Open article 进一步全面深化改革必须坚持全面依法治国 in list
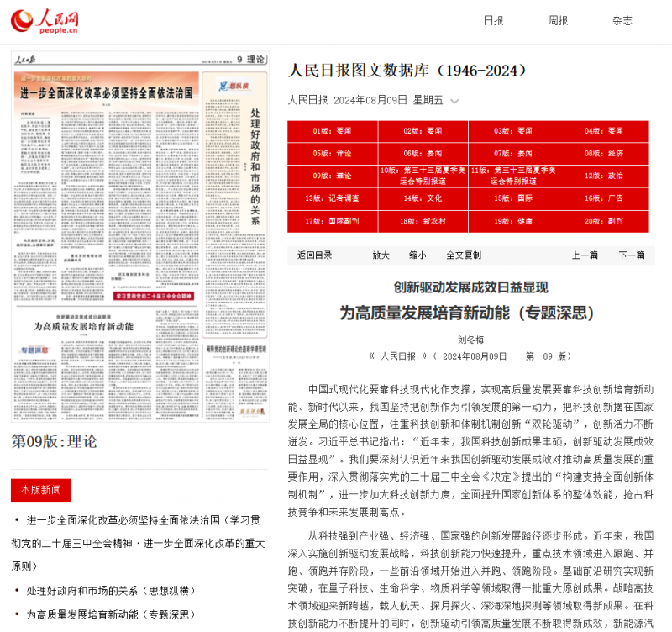 [139, 543]
